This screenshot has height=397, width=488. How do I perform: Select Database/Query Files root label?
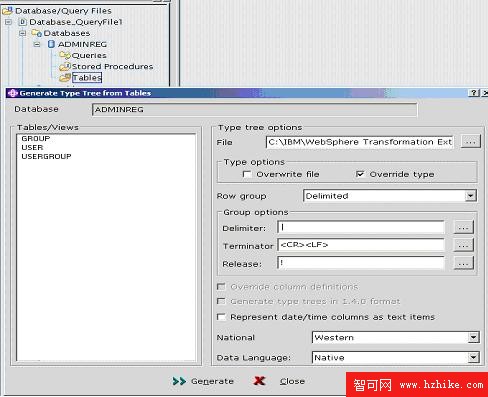pyautogui.click(x=63, y=11)
